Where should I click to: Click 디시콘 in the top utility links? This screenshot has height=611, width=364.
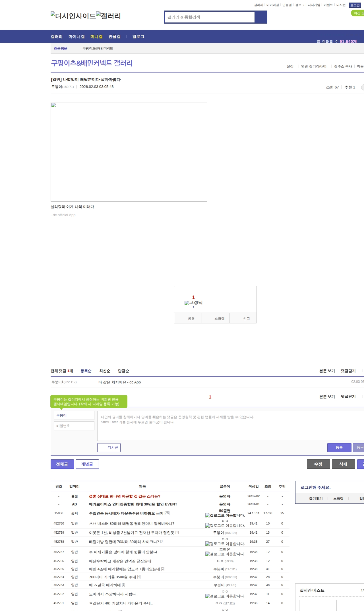(341, 5)
